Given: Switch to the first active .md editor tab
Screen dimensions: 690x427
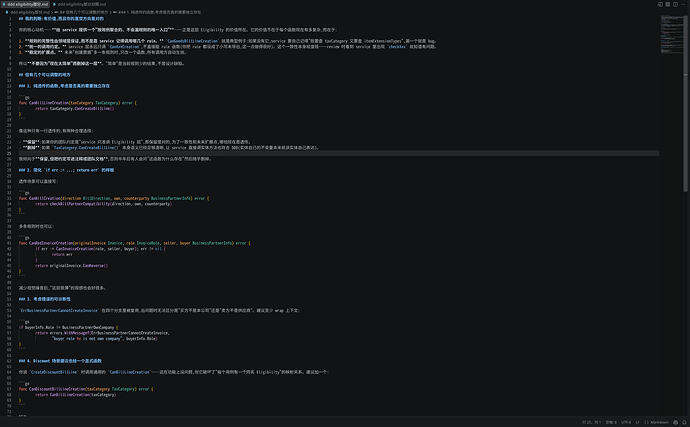Looking at the screenshot, I should pyautogui.click(x=26, y=4).
